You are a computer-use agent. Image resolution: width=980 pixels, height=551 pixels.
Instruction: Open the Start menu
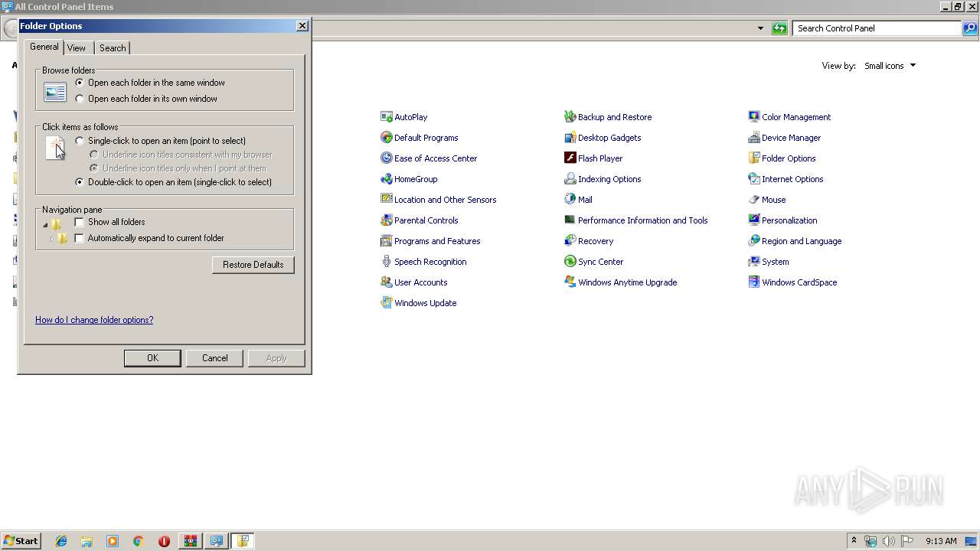click(x=21, y=541)
